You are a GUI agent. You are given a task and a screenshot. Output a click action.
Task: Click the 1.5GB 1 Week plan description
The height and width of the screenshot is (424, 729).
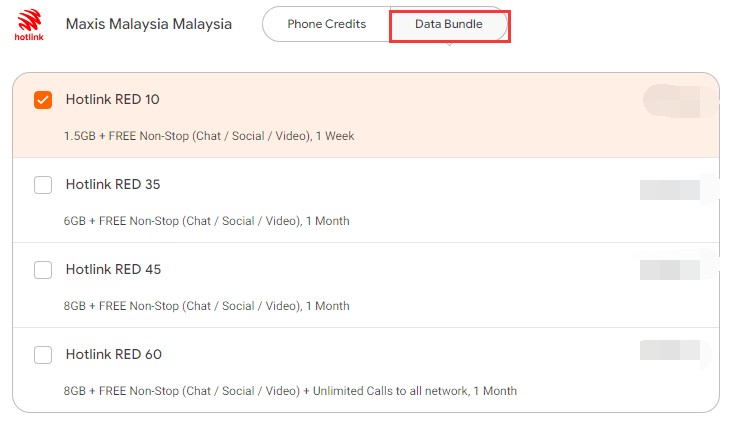[x=209, y=136]
